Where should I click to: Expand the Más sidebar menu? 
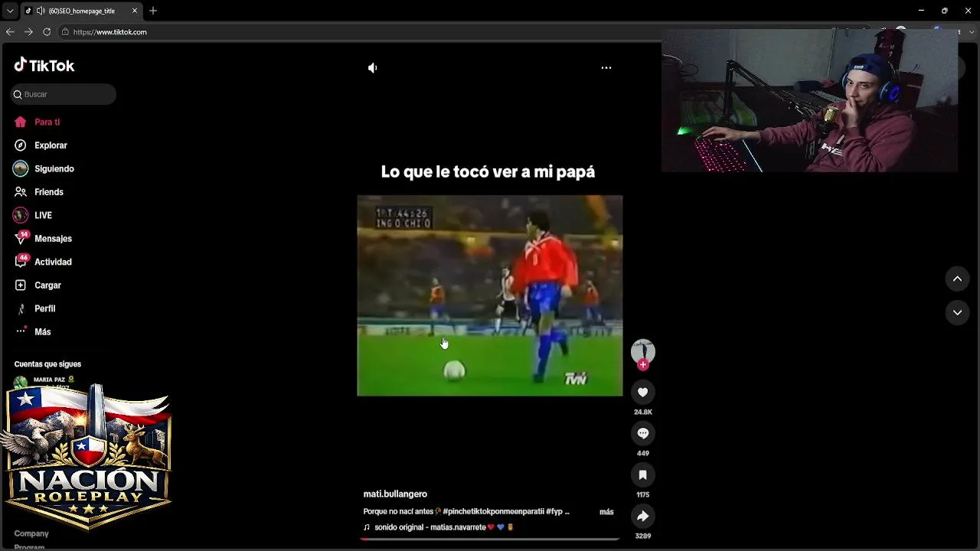[42, 332]
